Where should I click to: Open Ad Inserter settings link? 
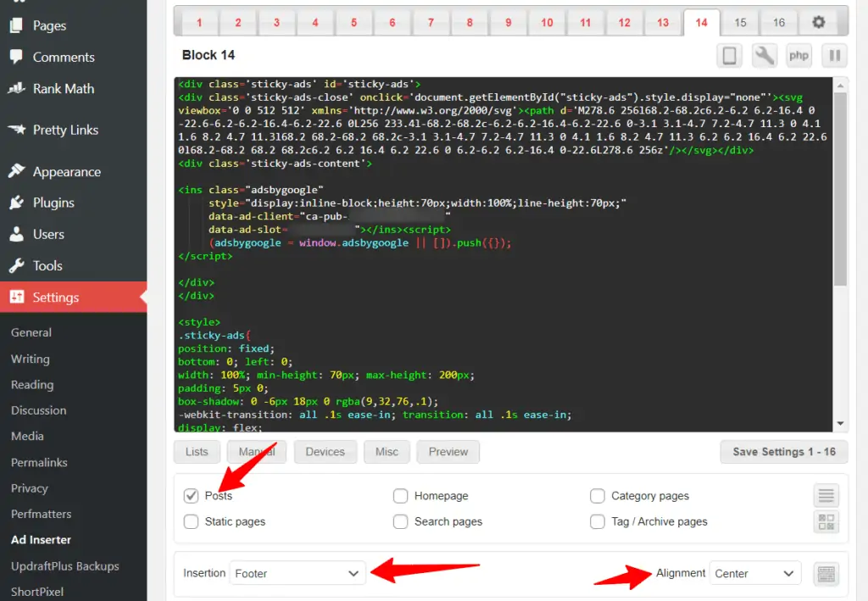coord(41,540)
